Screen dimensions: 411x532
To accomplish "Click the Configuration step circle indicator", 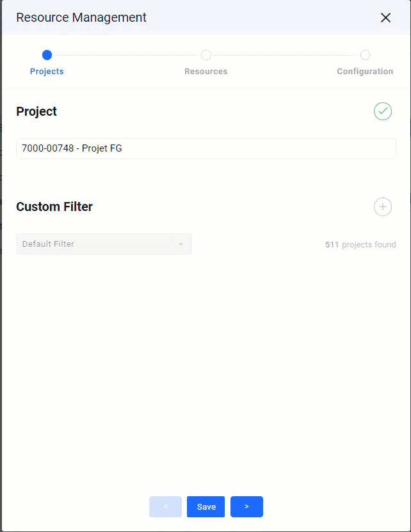I will point(365,55).
